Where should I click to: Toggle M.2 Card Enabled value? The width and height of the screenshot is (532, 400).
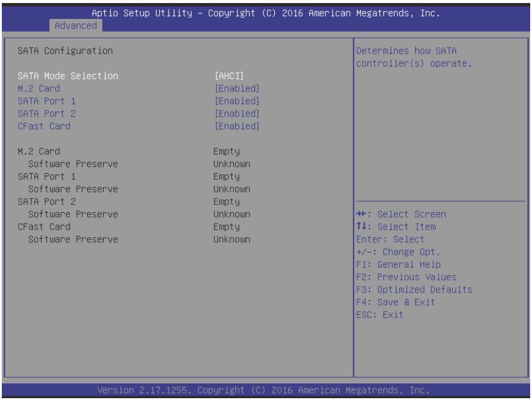pos(237,88)
